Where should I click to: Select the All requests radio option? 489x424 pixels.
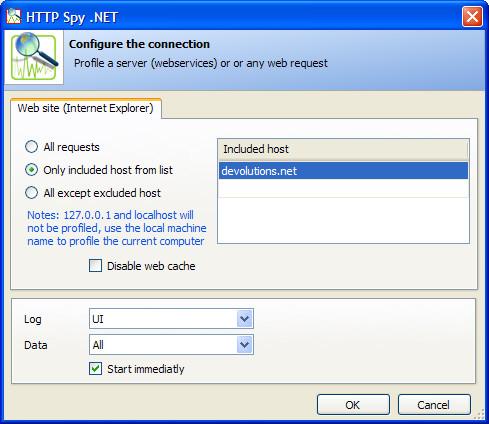[x=31, y=147]
